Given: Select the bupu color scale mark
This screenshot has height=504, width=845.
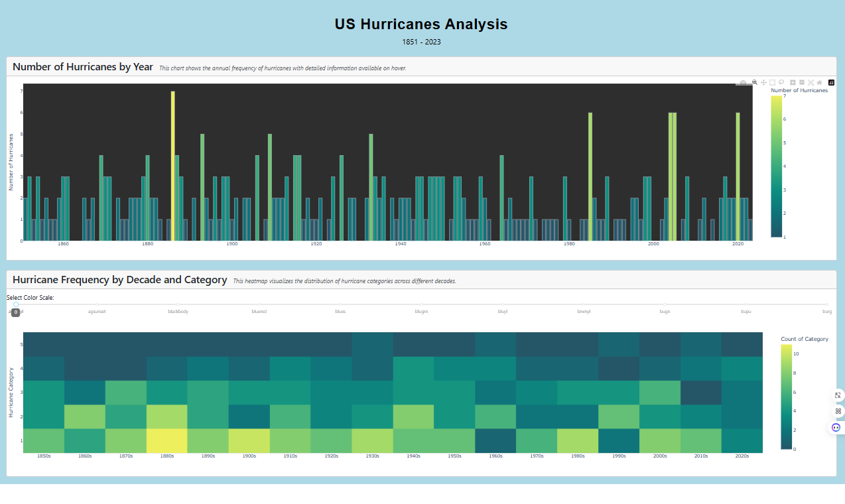Looking at the screenshot, I should click(x=746, y=304).
